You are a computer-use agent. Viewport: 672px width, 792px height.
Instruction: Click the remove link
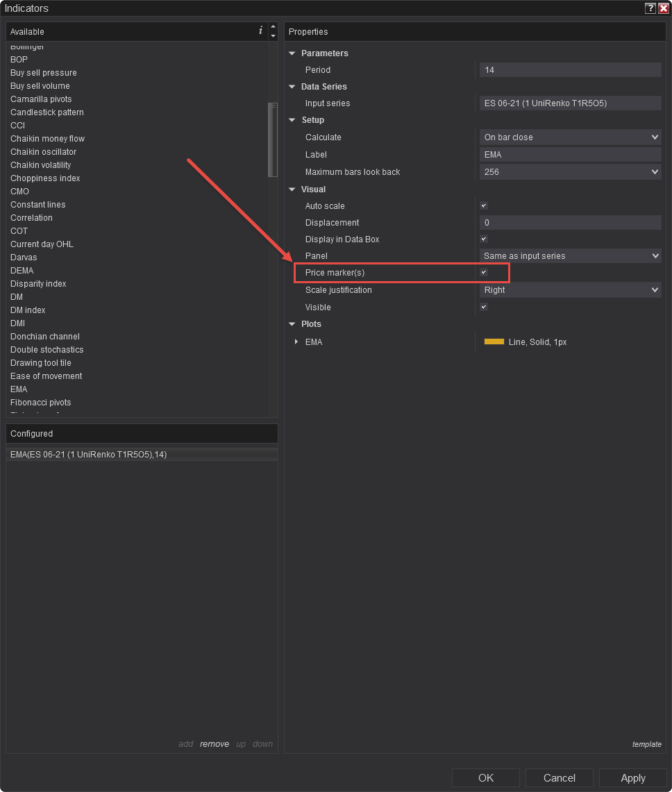point(215,744)
